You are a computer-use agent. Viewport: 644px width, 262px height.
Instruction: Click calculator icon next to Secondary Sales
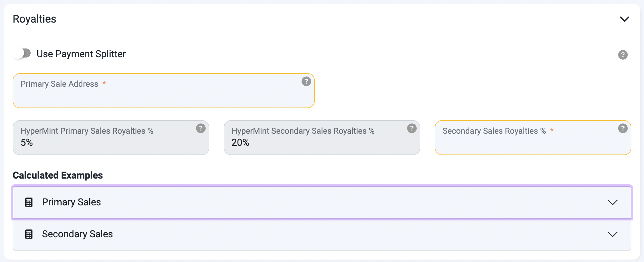(x=29, y=234)
